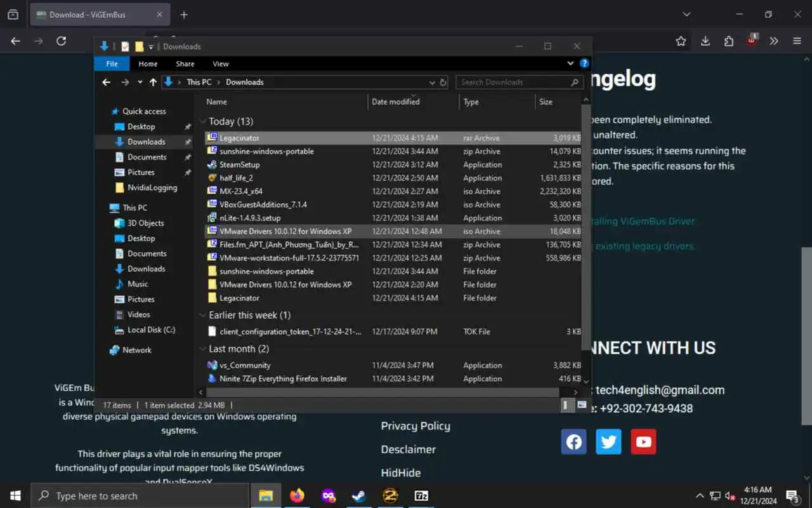Select the MX-23.4_x64 iso file
The width and height of the screenshot is (812, 508).
click(x=393, y=191)
